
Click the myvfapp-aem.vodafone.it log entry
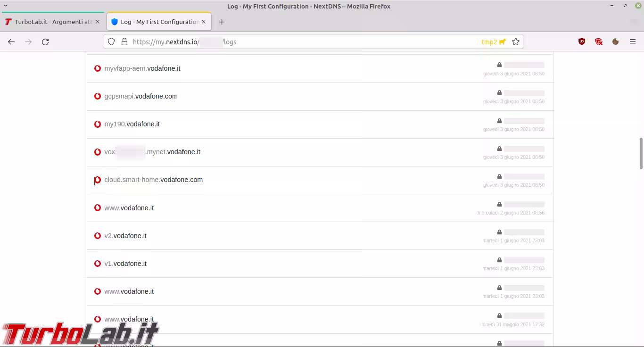coord(142,68)
